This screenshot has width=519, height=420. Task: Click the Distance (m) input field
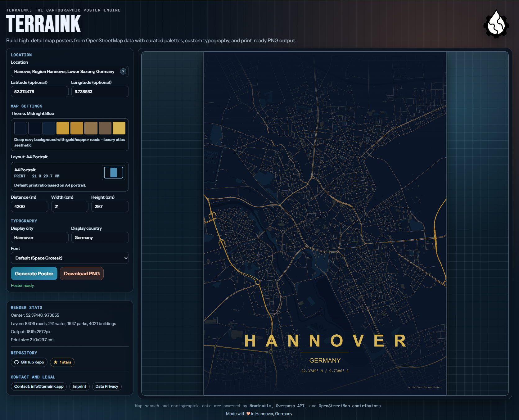click(29, 206)
